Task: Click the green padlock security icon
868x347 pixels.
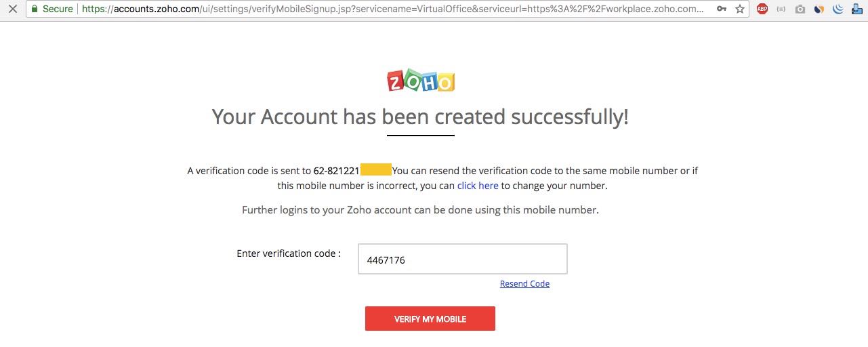Action: pos(34,9)
